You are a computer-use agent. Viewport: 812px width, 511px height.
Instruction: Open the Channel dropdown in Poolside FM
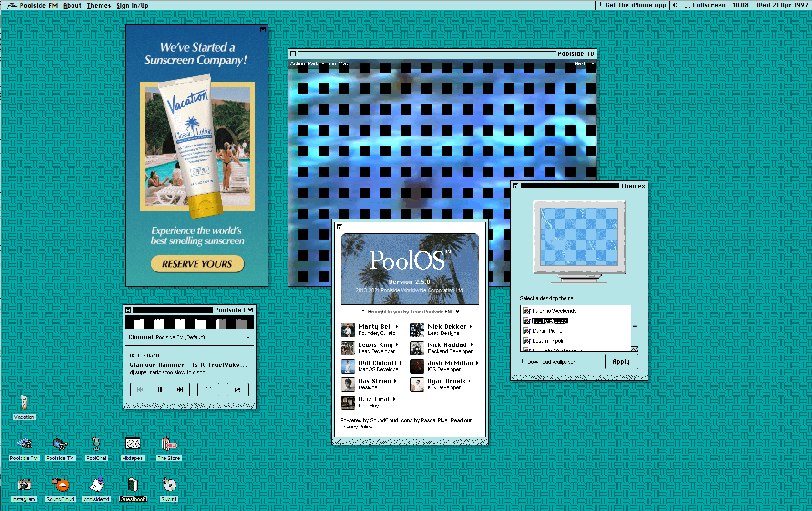point(189,337)
